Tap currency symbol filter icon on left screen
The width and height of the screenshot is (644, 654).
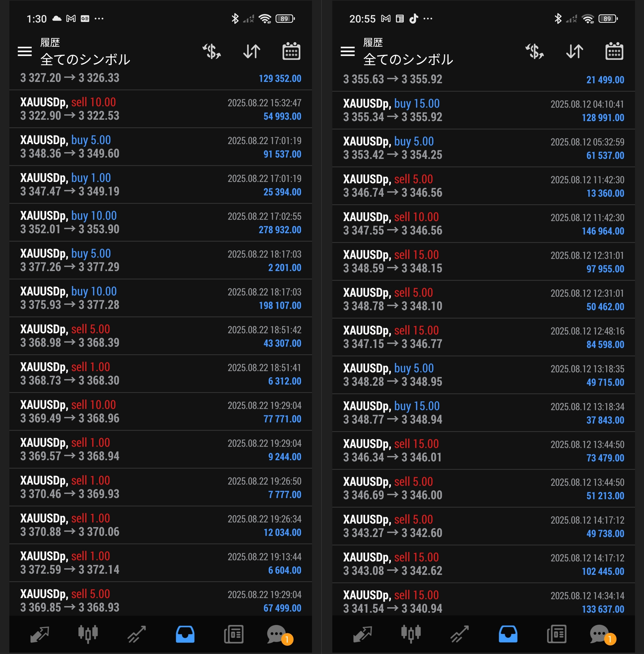tap(212, 52)
